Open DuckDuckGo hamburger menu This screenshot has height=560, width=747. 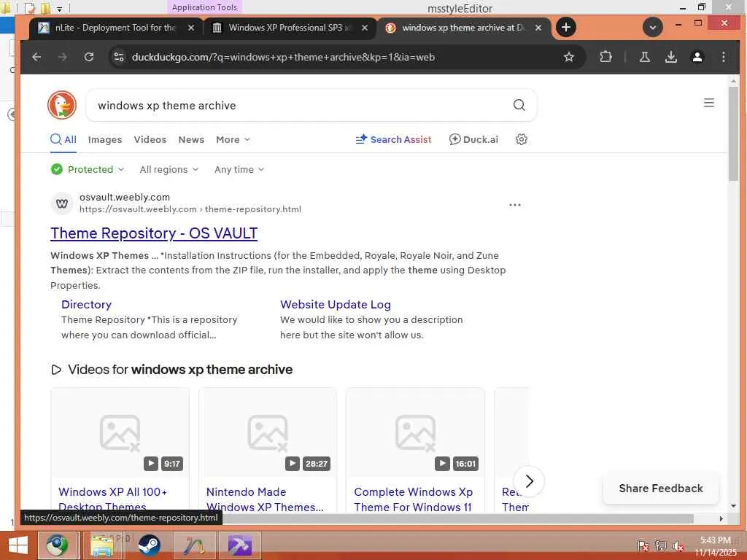(x=708, y=103)
